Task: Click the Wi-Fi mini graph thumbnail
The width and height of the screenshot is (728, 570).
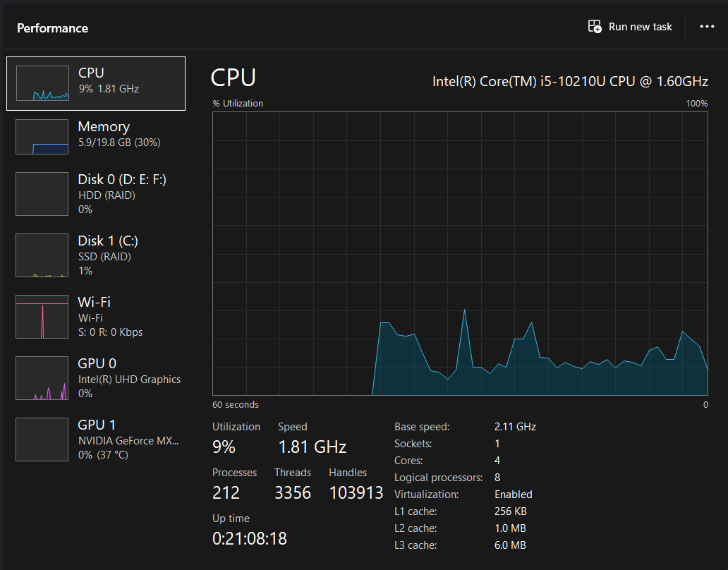Action: [x=42, y=317]
